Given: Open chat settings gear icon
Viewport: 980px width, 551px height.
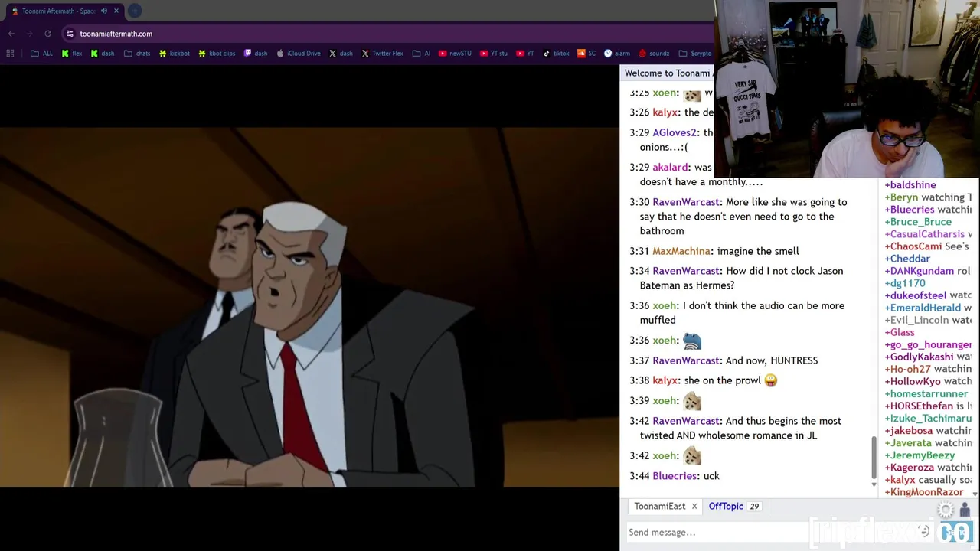Looking at the screenshot, I should tap(947, 511).
